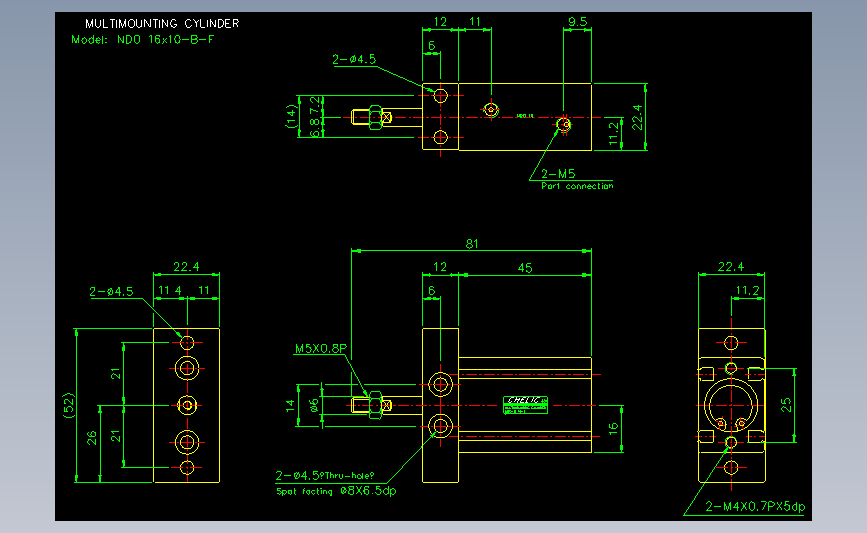Click the "7.2" vertical dimension value
The width and height of the screenshot is (867, 533).
pyautogui.click(x=315, y=104)
